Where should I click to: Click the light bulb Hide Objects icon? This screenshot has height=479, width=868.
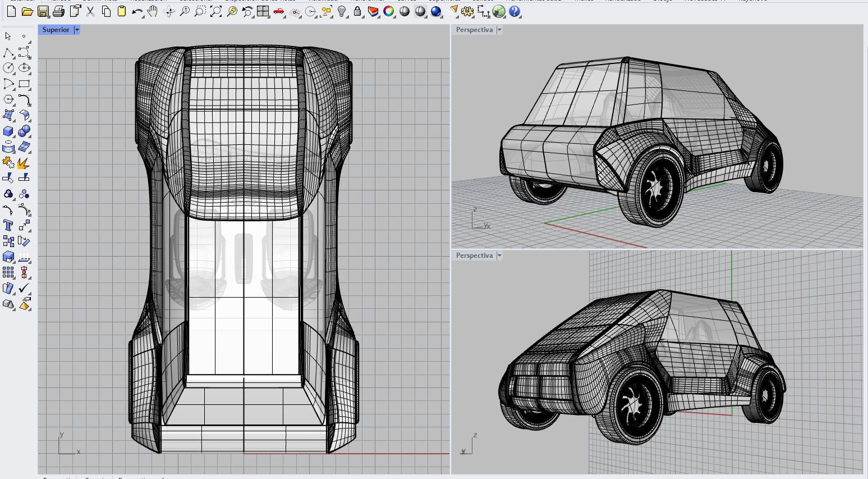[342, 11]
